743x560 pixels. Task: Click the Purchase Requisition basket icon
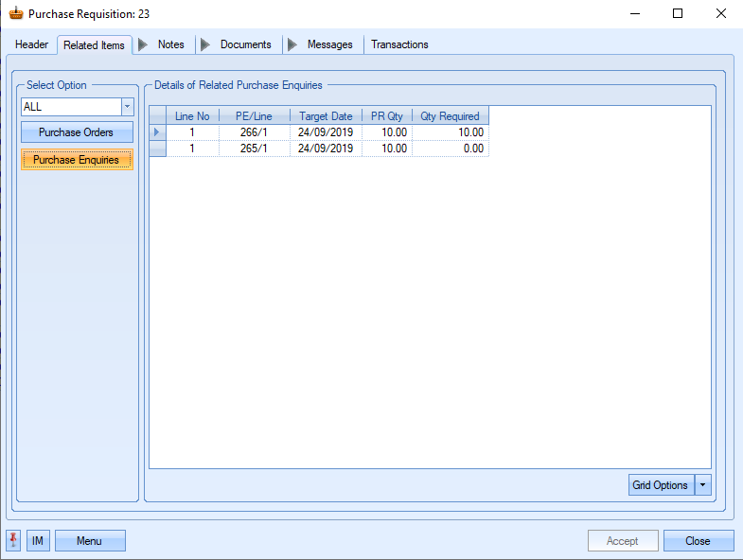(15, 14)
